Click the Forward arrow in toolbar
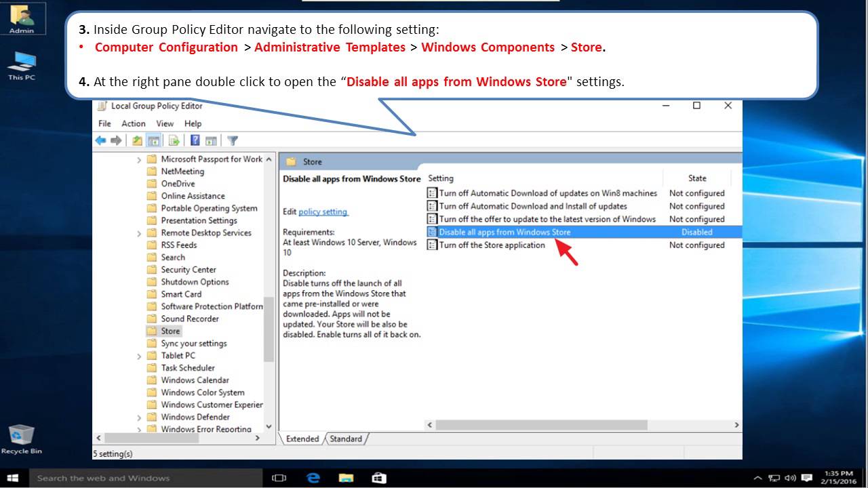The height and width of the screenshot is (488, 868). pyautogui.click(x=116, y=140)
